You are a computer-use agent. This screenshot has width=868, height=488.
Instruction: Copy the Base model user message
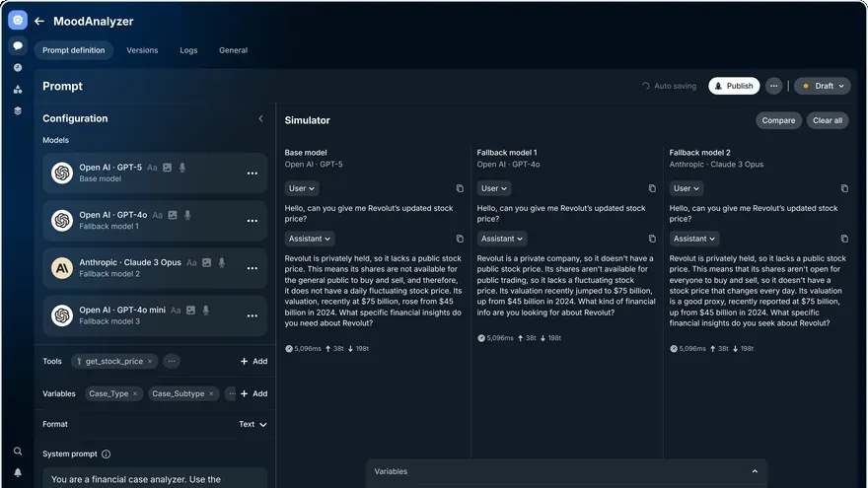point(460,188)
